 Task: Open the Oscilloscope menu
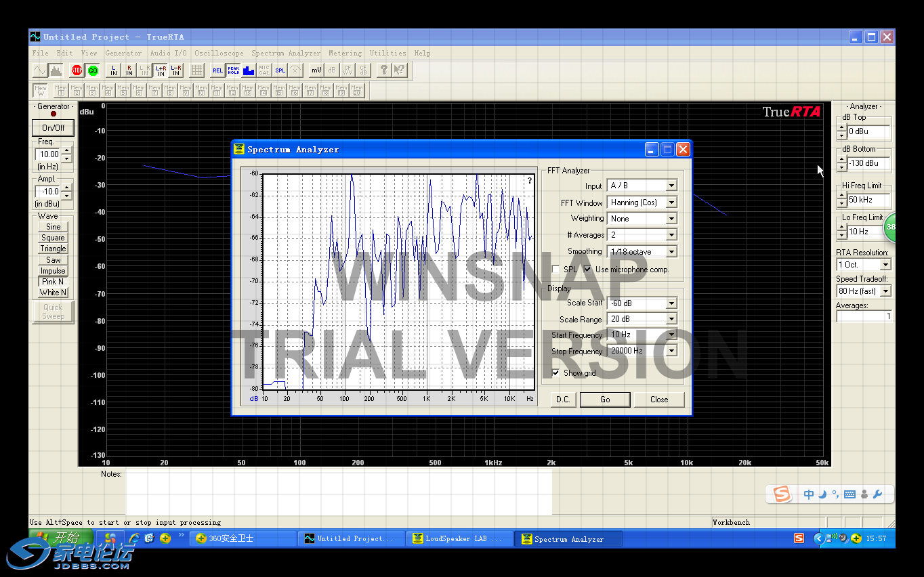coord(219,53)
